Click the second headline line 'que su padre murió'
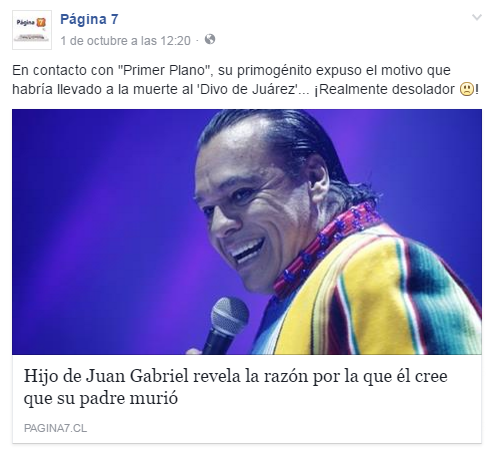 tap(101, 398)
